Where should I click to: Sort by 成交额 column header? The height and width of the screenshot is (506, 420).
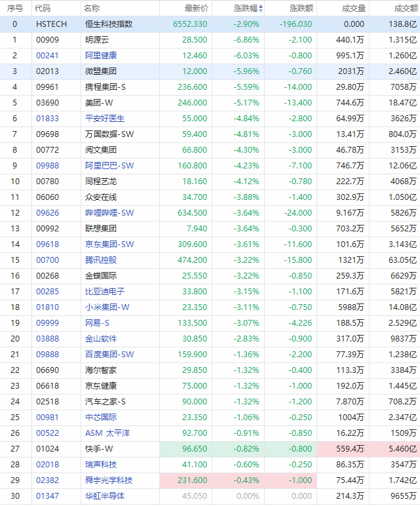(x=406, y=9)
